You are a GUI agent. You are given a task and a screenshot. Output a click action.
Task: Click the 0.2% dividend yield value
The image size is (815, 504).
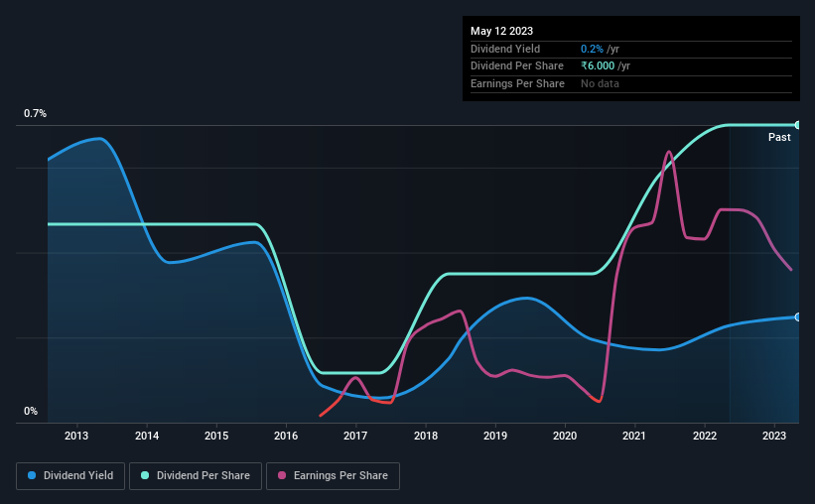592,49
